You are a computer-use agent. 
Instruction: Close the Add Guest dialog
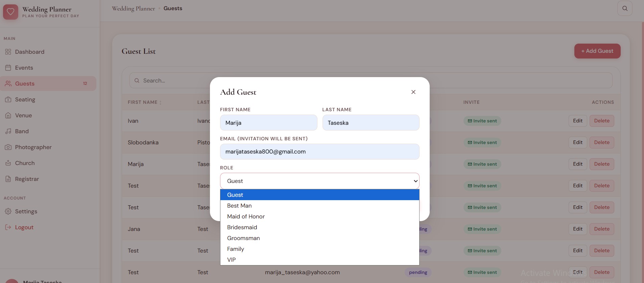click(x=413, y=92)
